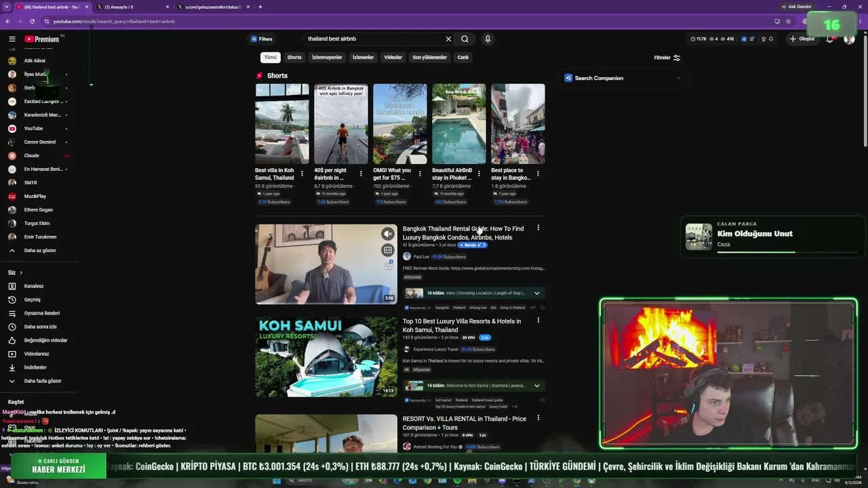
Task: Open the YouTube hamburger guide menu
Action: (x=12, y=39)
